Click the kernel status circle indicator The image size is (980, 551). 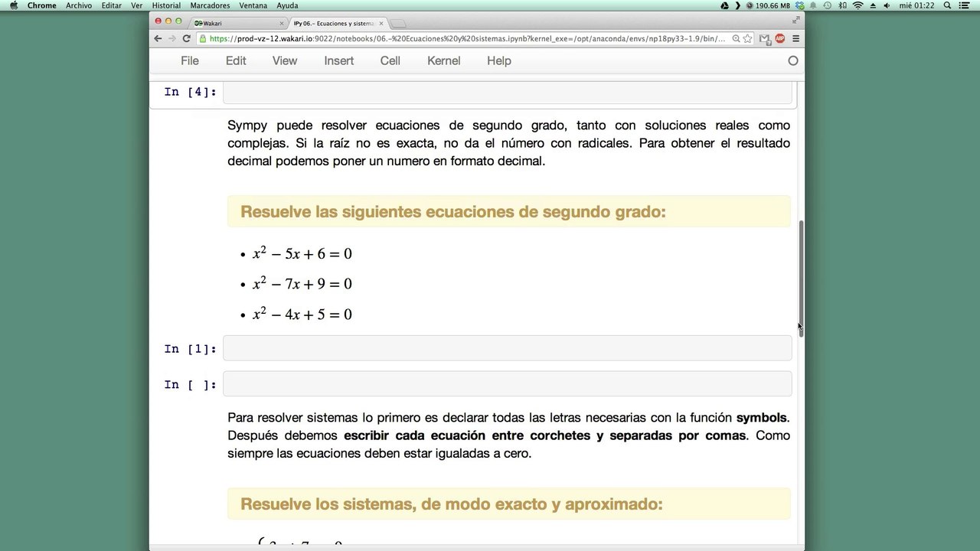click(793, 60)
